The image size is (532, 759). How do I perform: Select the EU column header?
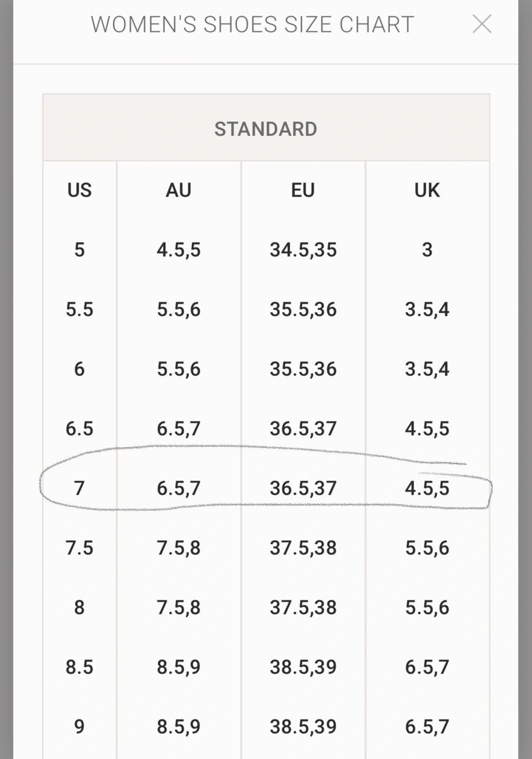tap(303, 190)
